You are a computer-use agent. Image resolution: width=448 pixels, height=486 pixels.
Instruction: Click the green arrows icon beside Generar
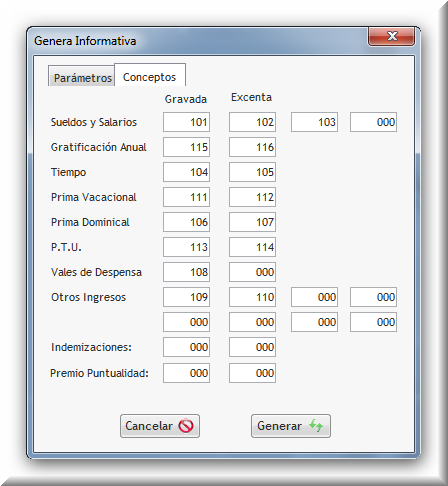click(316, 425)
